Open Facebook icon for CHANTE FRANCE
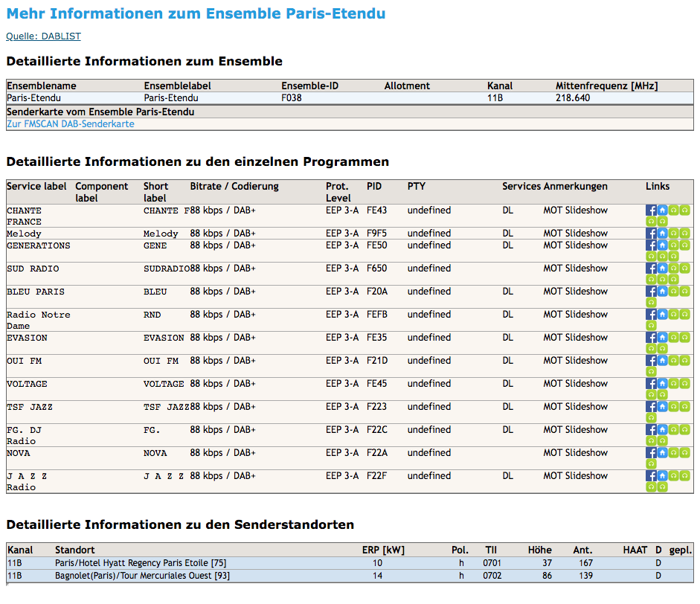The image size is (700, 604). (x=651, y=211)
